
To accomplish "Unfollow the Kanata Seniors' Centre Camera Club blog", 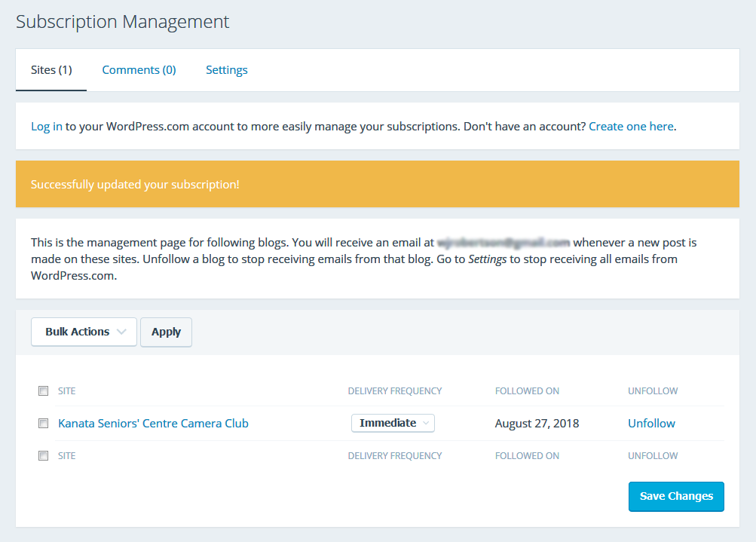I will (651, 424).
